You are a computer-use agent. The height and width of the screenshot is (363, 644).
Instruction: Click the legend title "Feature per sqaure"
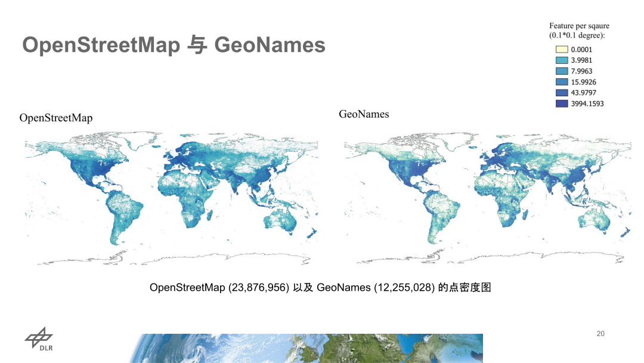[579, 26]
